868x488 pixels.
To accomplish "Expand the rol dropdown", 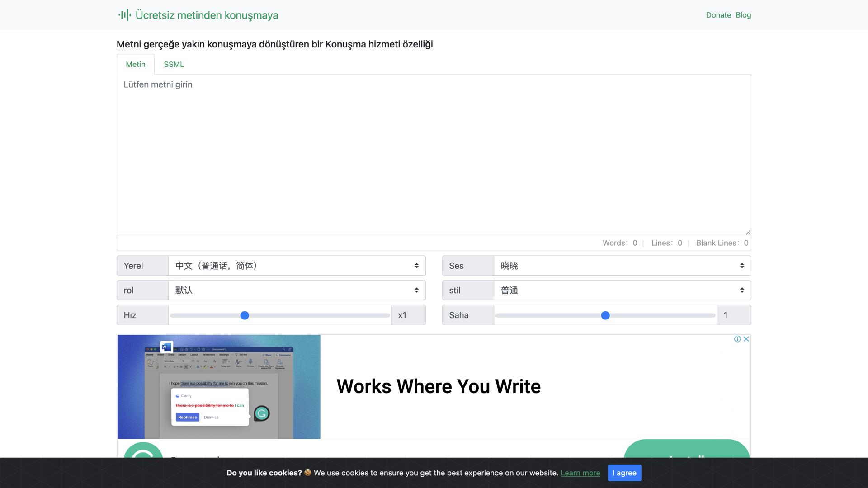I will (297, 290).
